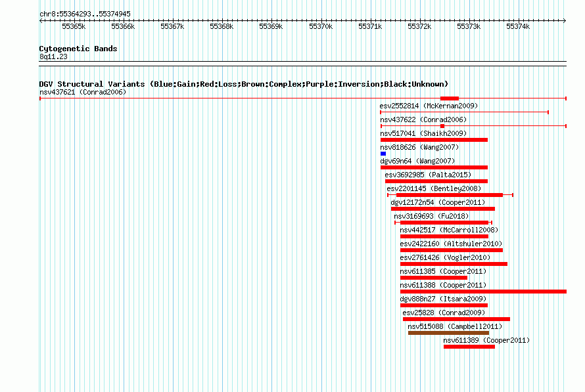Select the nsv611388 (Cooper2011) label

443,285
